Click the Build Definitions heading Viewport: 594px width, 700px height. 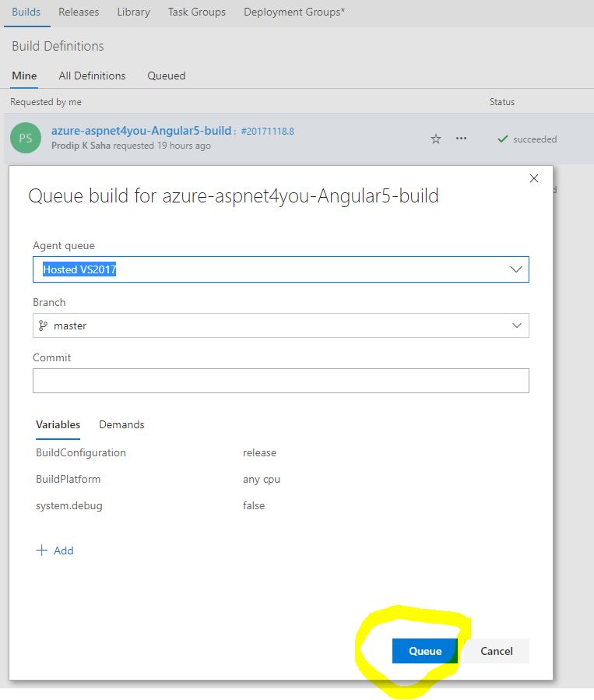(58, 46)
